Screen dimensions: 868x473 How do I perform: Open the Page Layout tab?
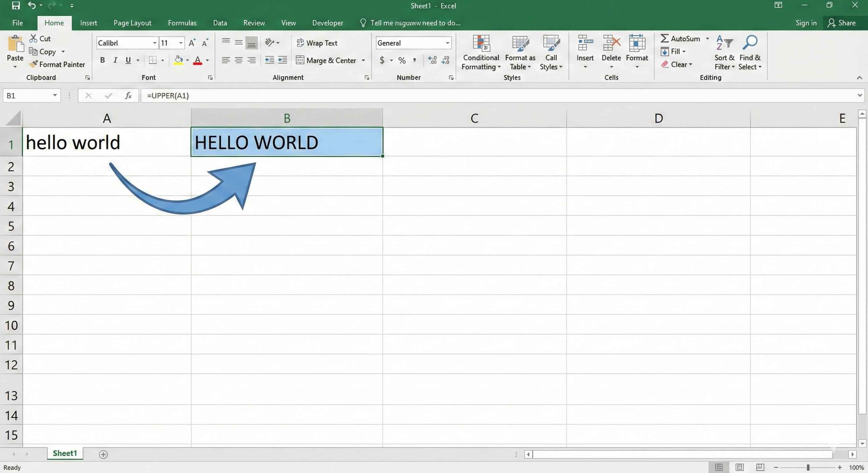click(132, 23)
